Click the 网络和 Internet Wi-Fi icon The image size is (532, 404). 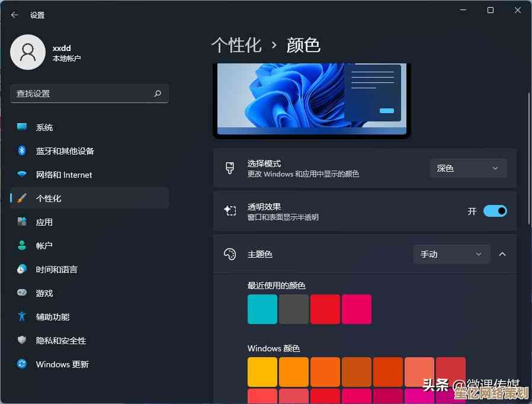point(22,175)
